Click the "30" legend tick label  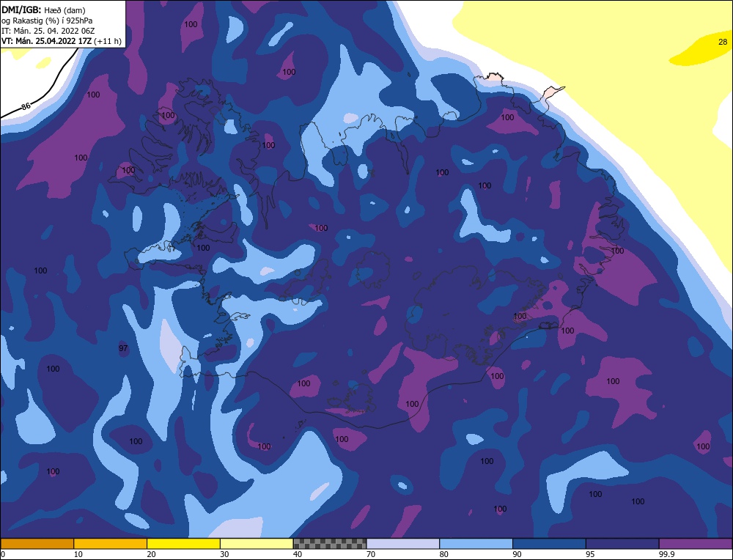point(224,554)
